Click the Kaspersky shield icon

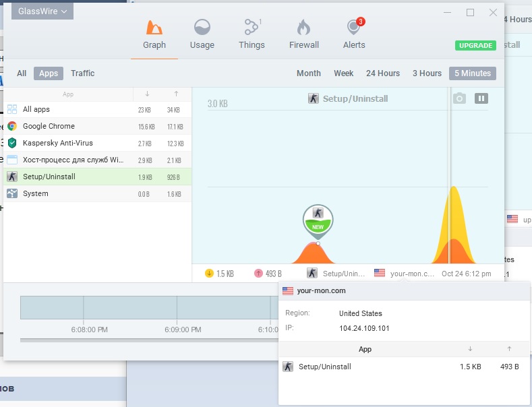point(12,143)
